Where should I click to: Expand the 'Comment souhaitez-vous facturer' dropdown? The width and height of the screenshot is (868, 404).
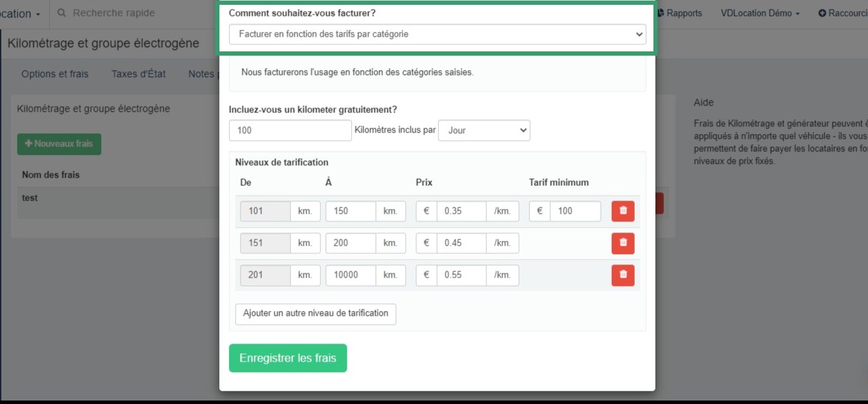tap(437, 34)
